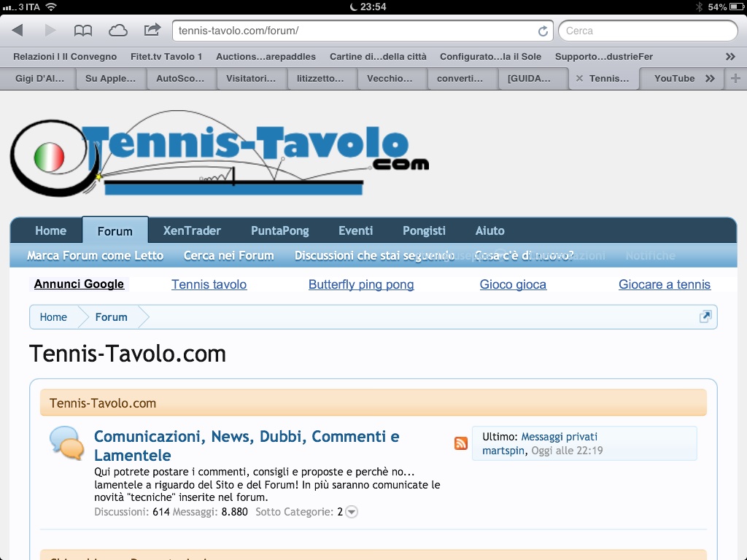Switch to the [GUIDA… tab

click(529, 79)
